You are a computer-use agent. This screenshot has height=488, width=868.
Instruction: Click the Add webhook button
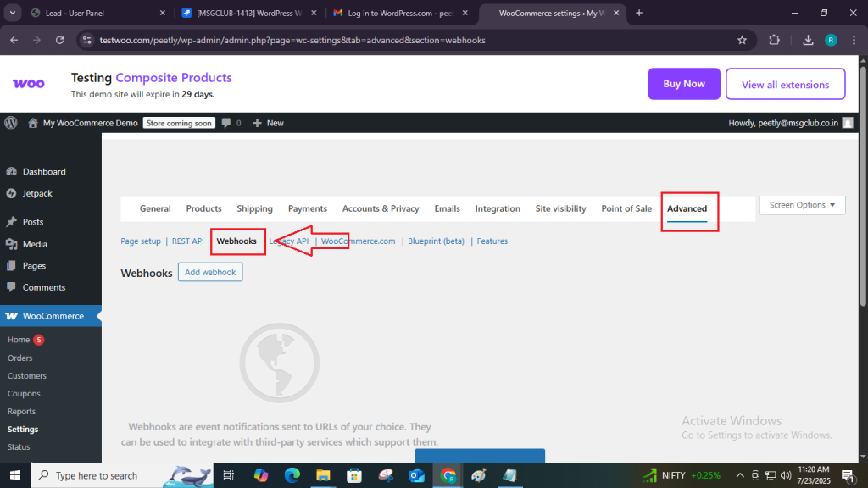click(210, 272)
